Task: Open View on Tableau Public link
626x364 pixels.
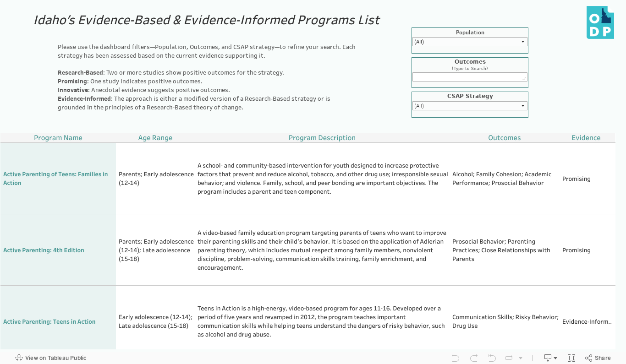Action: point(51,358)
